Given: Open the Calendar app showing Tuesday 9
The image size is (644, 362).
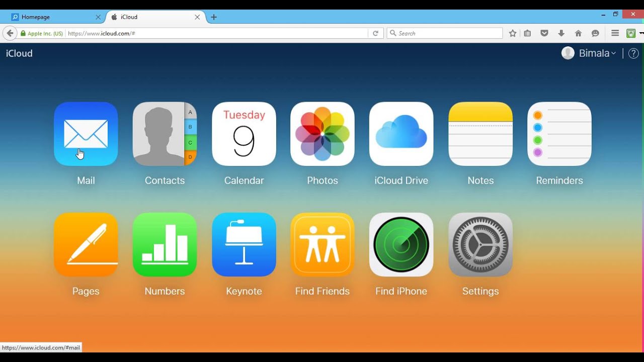Looking at the screenshot, I should (x=244, y=134).
